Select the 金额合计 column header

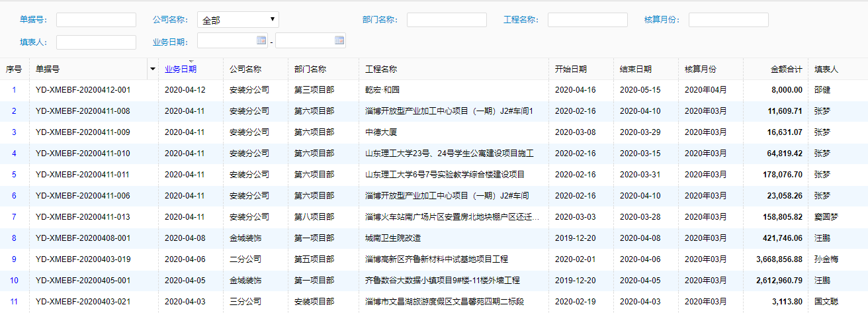tap(787, 69)
